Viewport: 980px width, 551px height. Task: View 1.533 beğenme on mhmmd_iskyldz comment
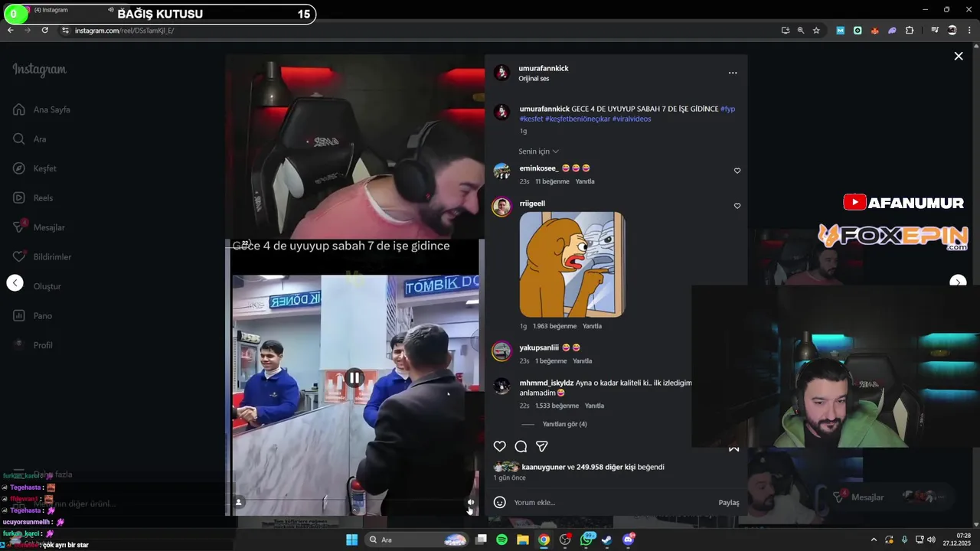click(x=557, y=406)
